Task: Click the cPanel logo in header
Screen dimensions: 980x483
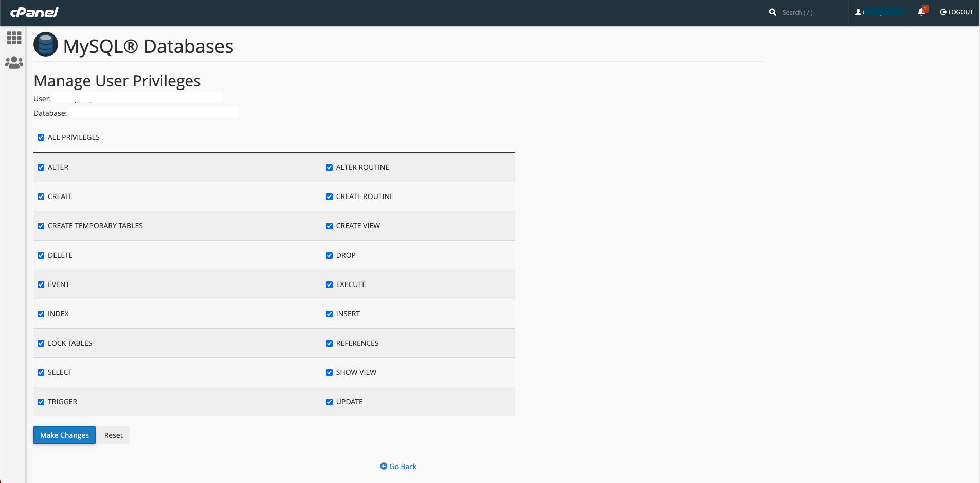Action: tap(34, 12)
